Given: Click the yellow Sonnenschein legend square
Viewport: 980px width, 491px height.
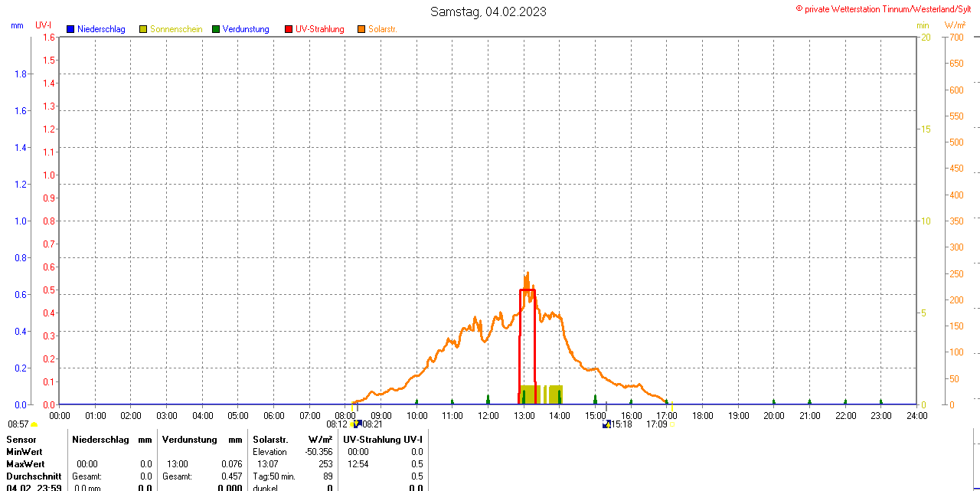Looking at the screenshot, I should point(143,29).
